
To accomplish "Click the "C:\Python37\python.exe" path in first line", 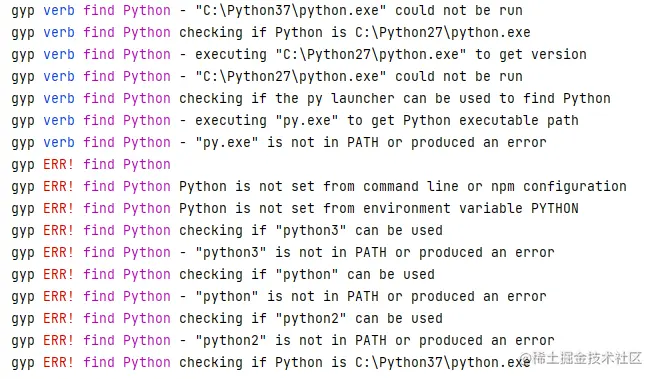I will (290, 10).
